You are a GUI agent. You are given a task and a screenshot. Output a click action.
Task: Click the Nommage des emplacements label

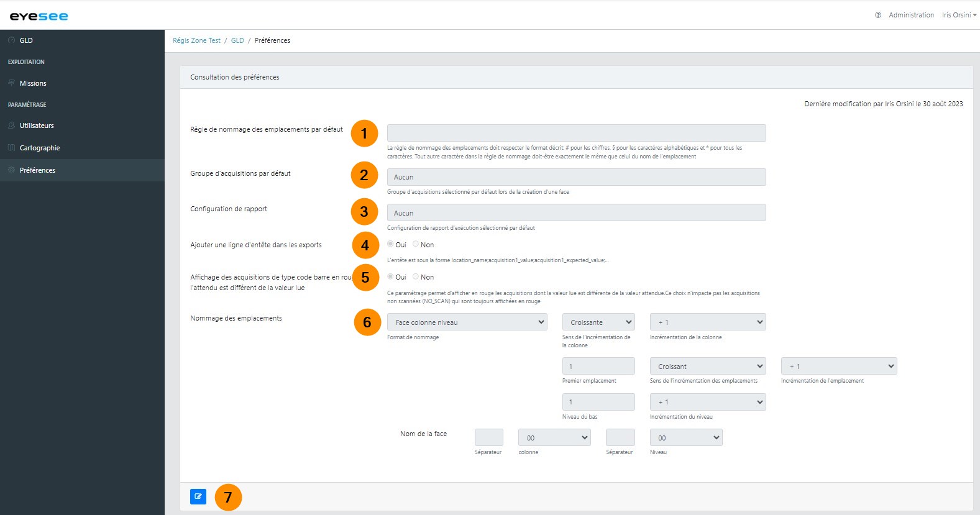click(236, 318)
